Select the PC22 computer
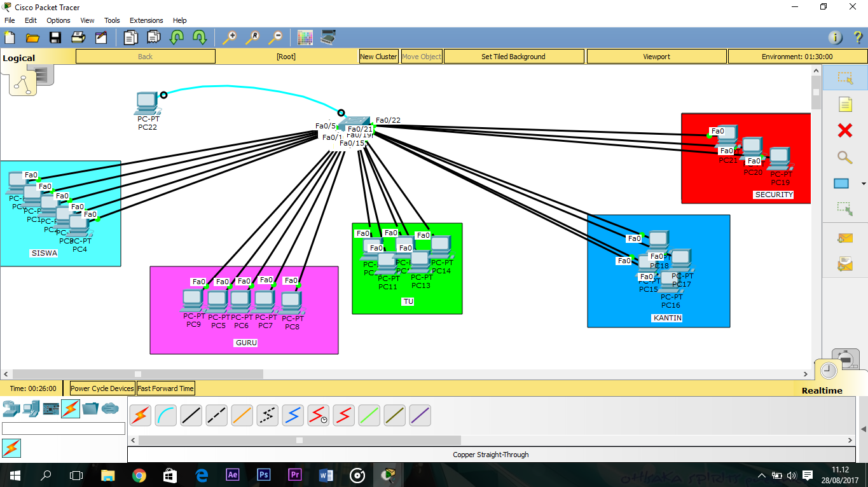This screenshot has width=868, height=487. pyautogui.click(x=147, y=104)
